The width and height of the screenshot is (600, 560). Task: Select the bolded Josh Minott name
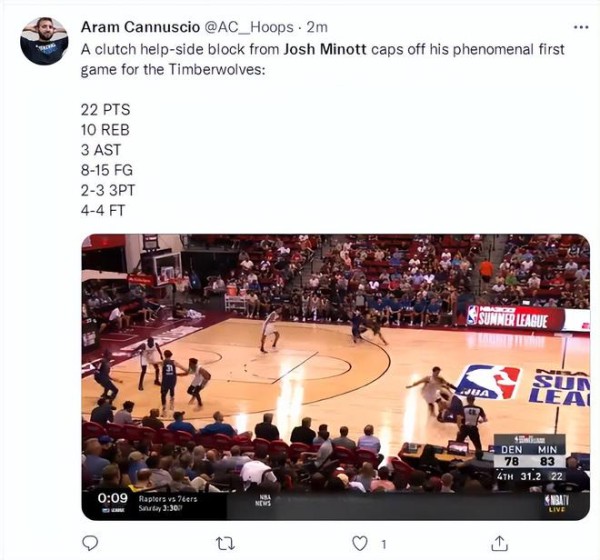click(x=325, y=49)
